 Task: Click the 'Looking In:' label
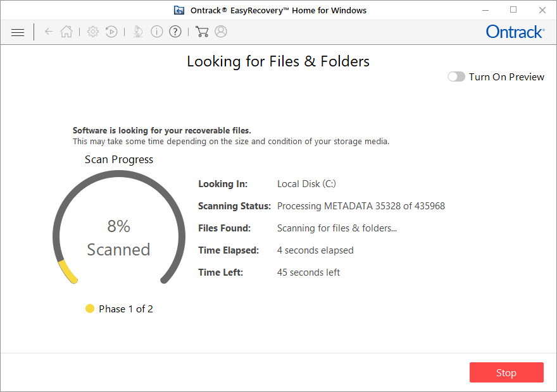point(223,184)
